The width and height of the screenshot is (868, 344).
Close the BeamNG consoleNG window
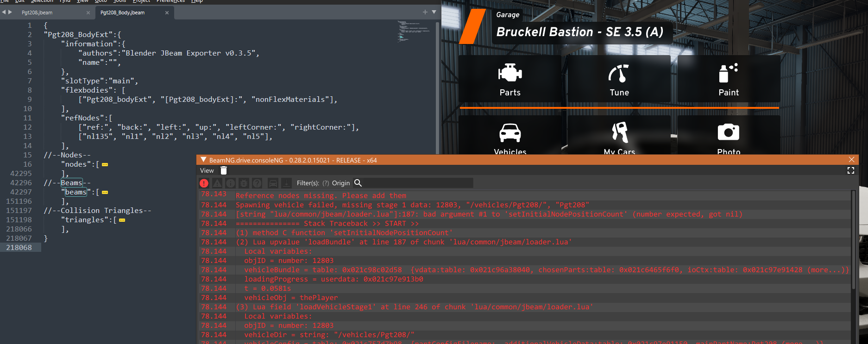tap(851, 160)
